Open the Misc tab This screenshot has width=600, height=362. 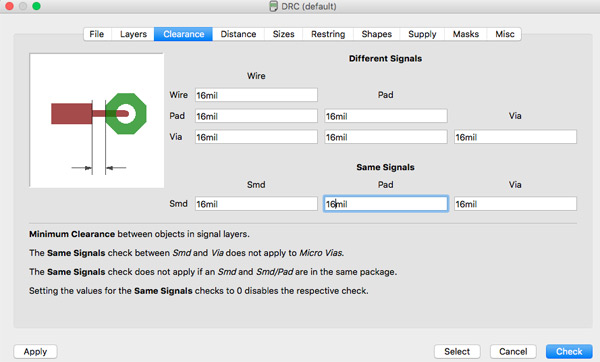coord(504,34)
